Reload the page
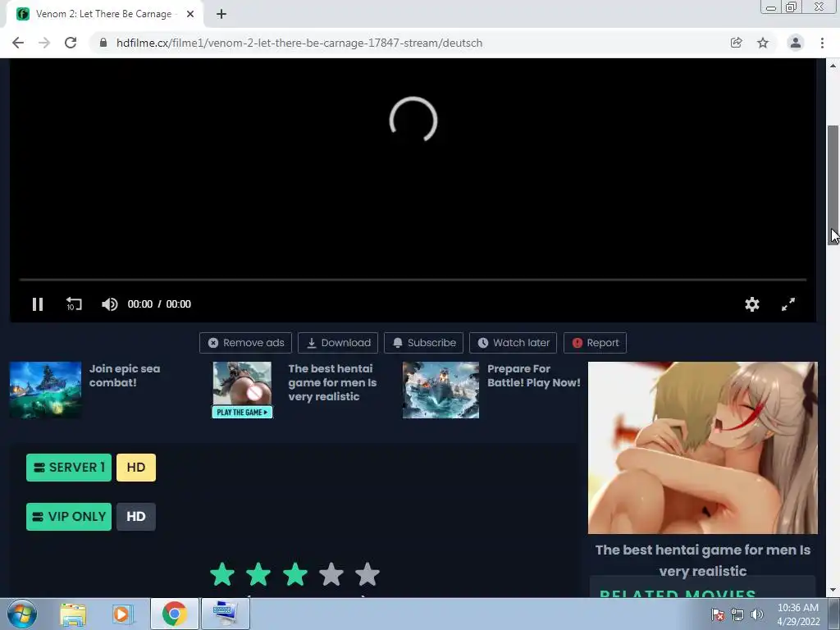This screenshot has height=630, width=840. (x=71, y=43)
